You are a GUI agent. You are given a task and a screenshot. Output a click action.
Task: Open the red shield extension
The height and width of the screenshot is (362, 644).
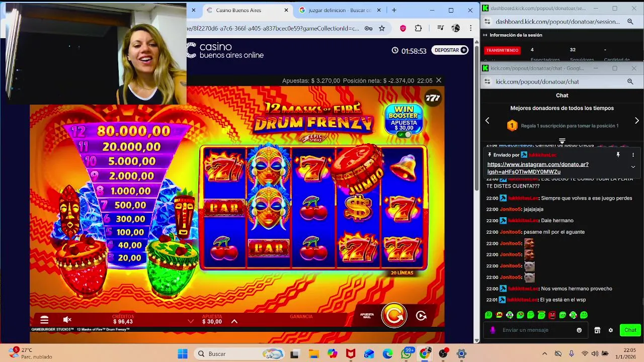pos(403,28)
